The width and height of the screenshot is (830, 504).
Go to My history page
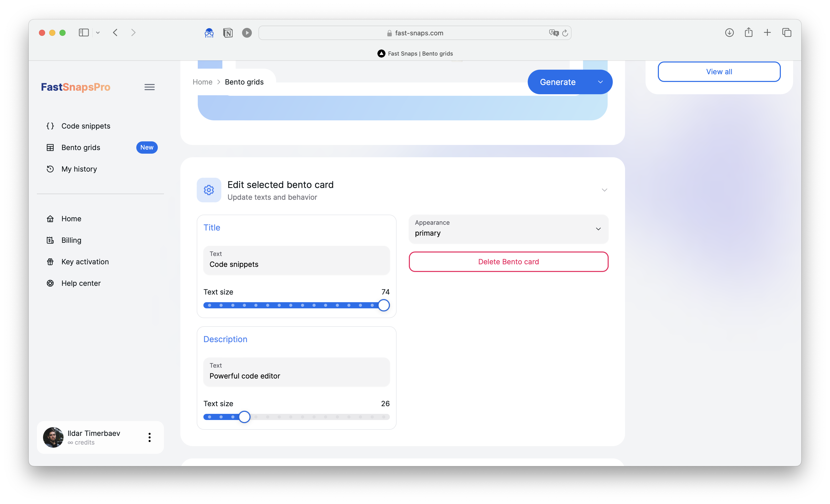[x=79, y=169]
